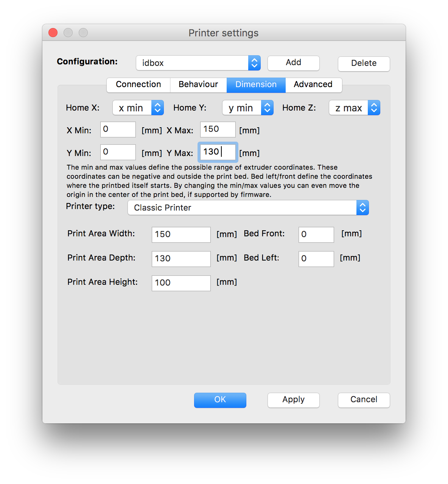This screenshot has width=448, height=484.
Task: Focus the X Min input field
Action: pos(118,130)
